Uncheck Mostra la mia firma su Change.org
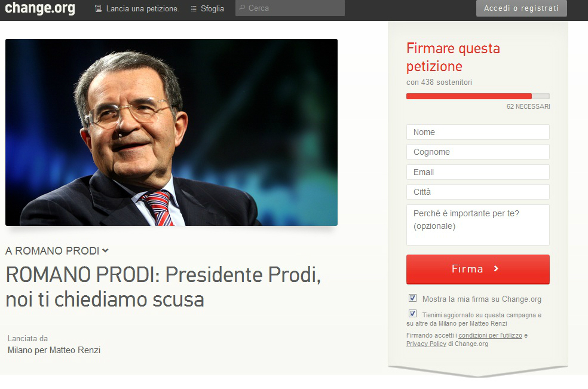Viewport: 588px width, 389px height. pos(412,298)
